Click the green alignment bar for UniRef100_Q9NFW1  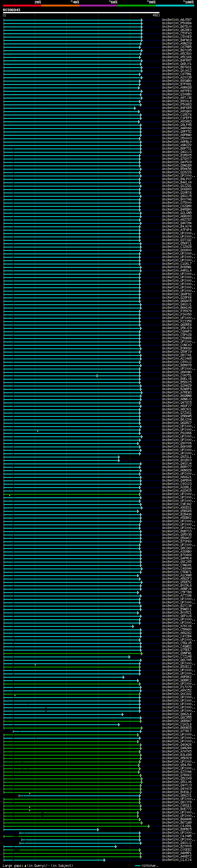tap(73, 653)
